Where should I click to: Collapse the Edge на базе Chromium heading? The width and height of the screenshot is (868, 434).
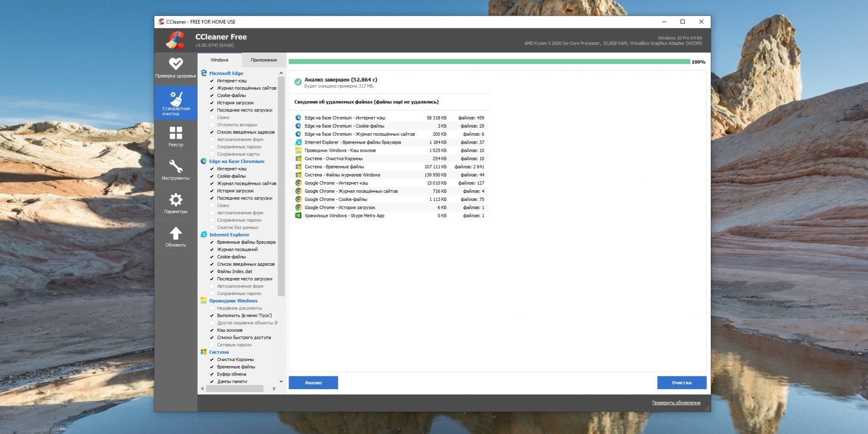coord(236,161)
